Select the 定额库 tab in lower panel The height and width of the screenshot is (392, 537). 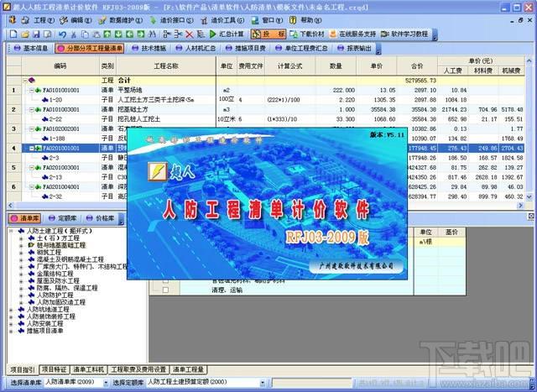(63, 217)
